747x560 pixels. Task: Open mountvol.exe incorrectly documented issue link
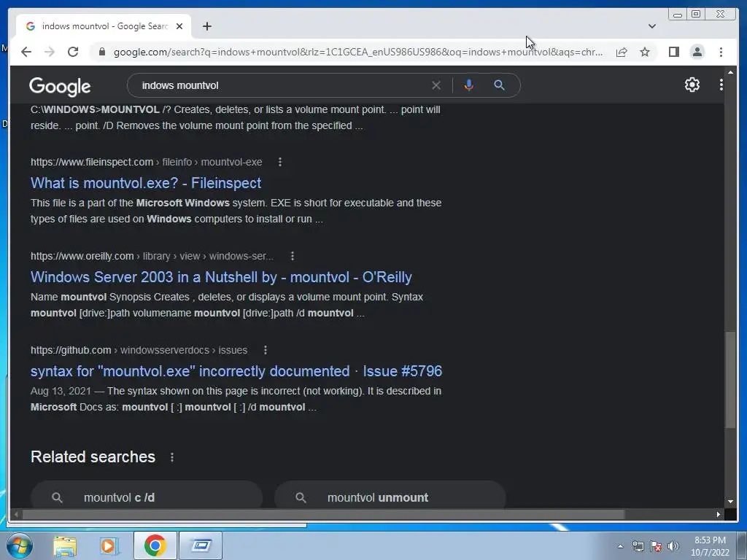pos(236,371)
